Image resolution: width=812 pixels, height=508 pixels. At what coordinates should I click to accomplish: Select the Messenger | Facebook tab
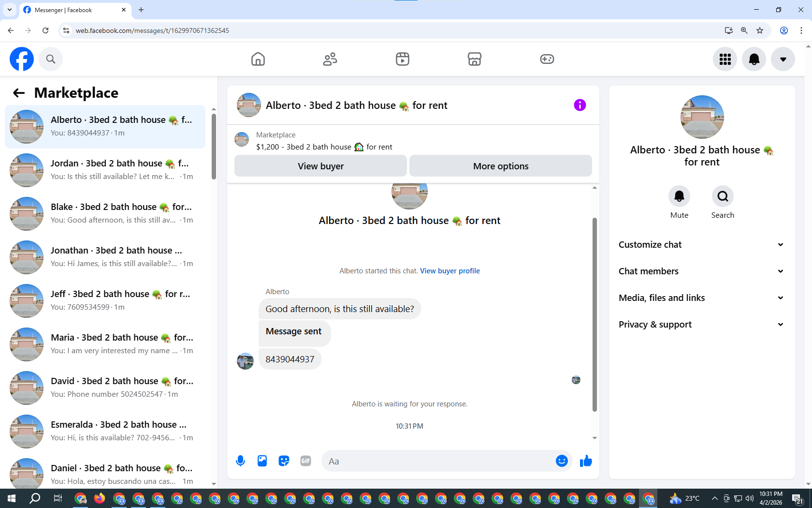pyautogui.click(x=75, y=10)
